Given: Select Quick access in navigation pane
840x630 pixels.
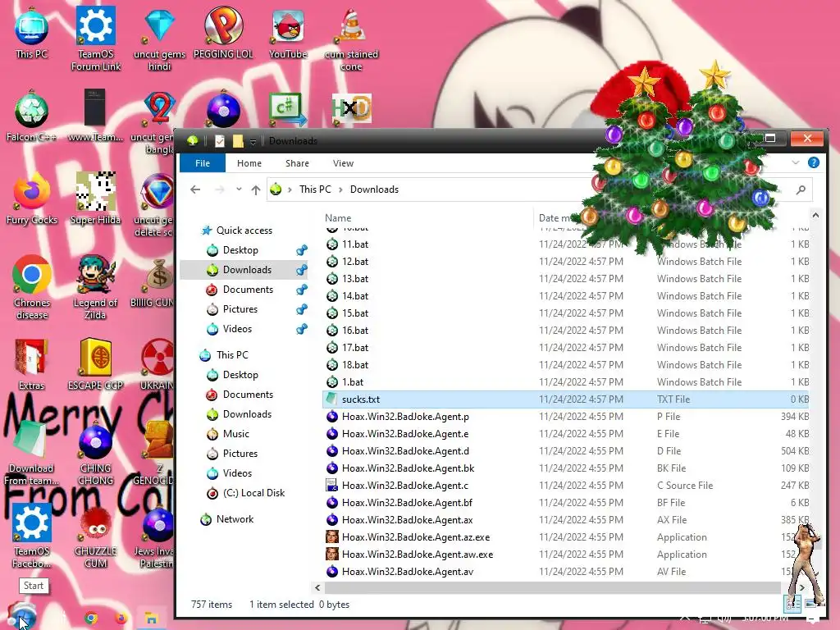Looking at the screenshot, I should (244, 231).
